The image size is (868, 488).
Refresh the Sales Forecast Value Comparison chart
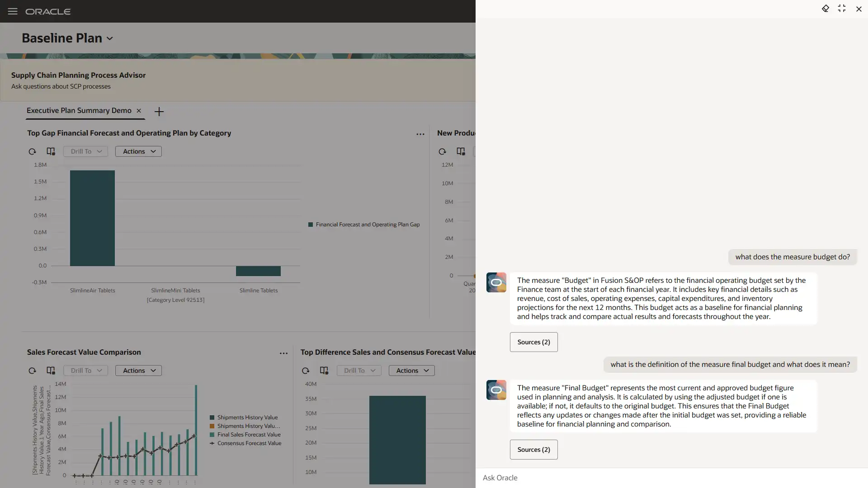tap(32, 371)
